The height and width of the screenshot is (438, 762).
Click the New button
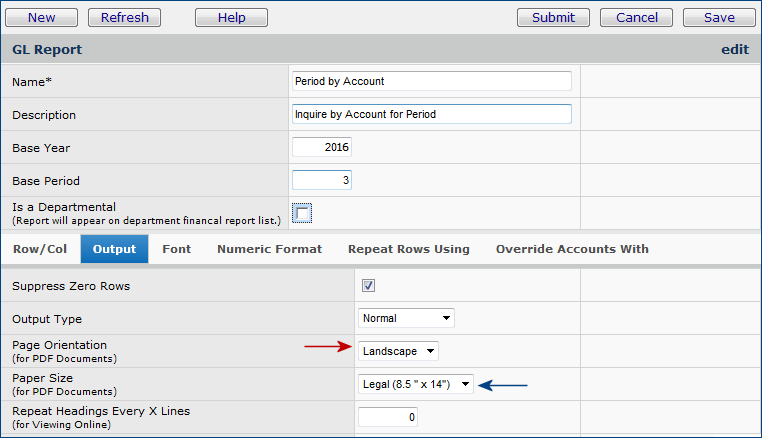42,17
